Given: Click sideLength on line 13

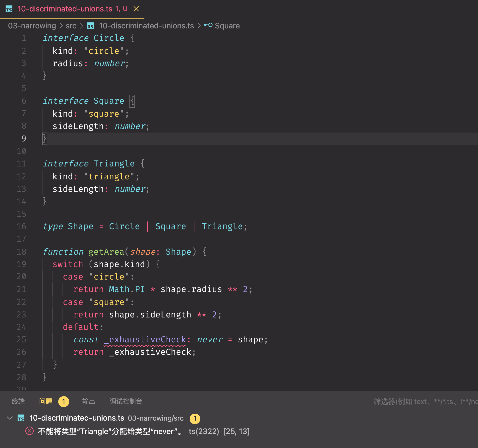Looking at the screenshot, I should (x=78, y=189).
